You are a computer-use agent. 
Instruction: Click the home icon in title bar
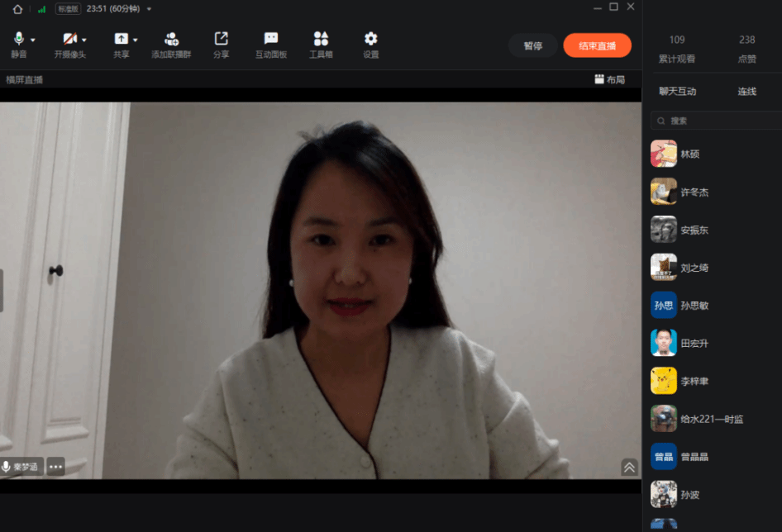tap(18, 9)
